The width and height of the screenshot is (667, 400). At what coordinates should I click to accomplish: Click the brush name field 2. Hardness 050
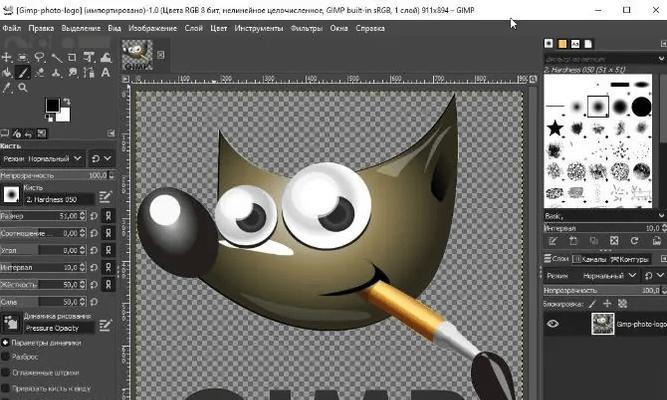59,199
